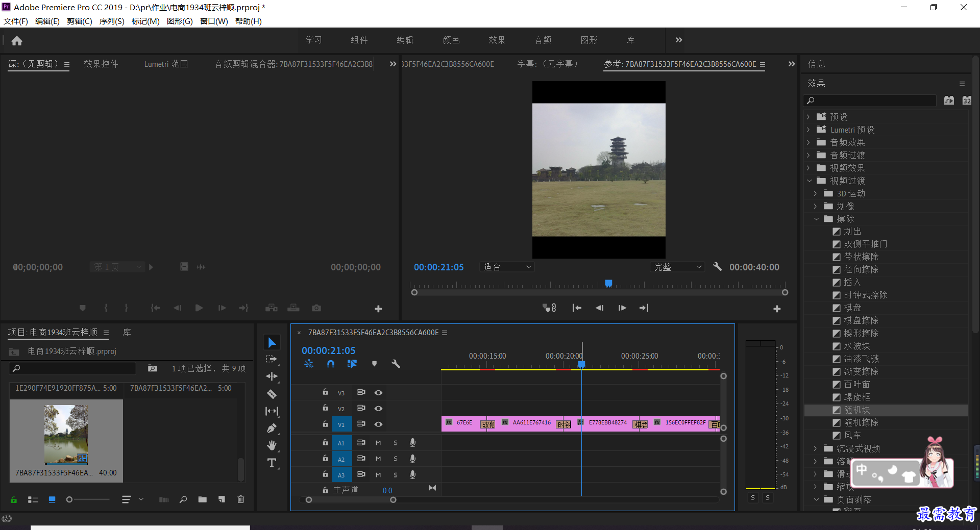Select the Ripple Edit tool
Screen dimensions: 980x530
pos(272,376)
